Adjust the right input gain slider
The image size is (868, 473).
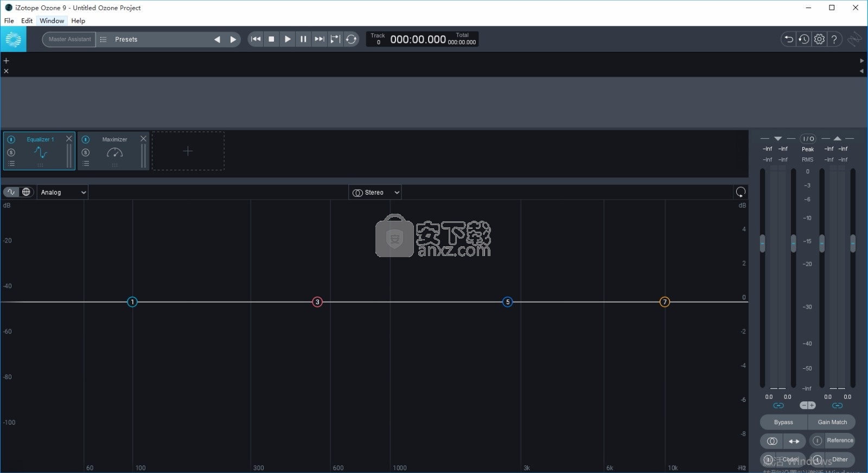794,243
